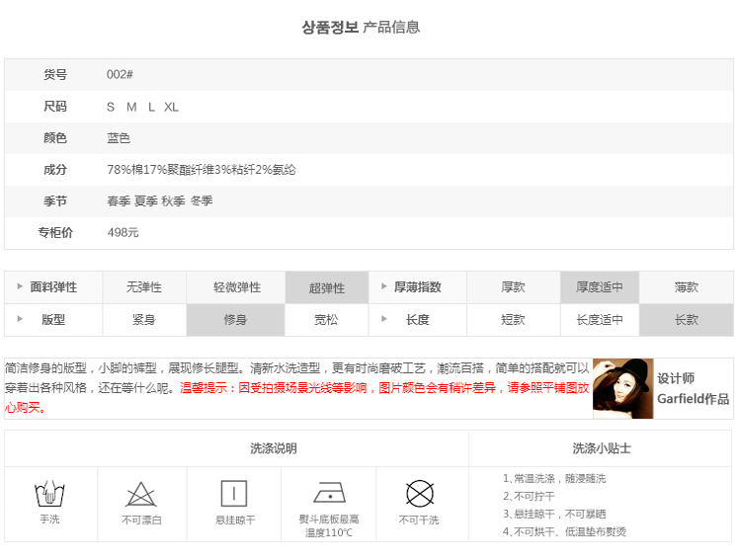Click the arrow beside 版型
This screenshot has width=740, height=560.
(x=20, y=319)
